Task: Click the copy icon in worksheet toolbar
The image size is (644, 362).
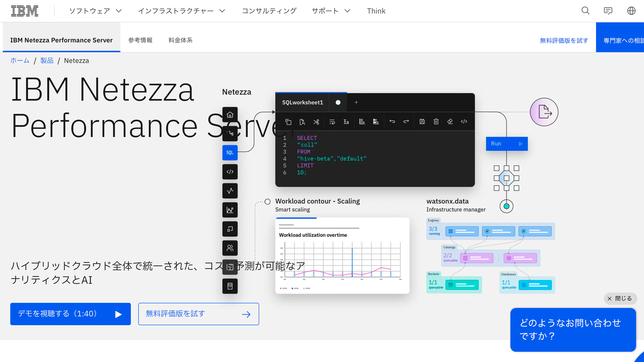Action: click(288, 122)
